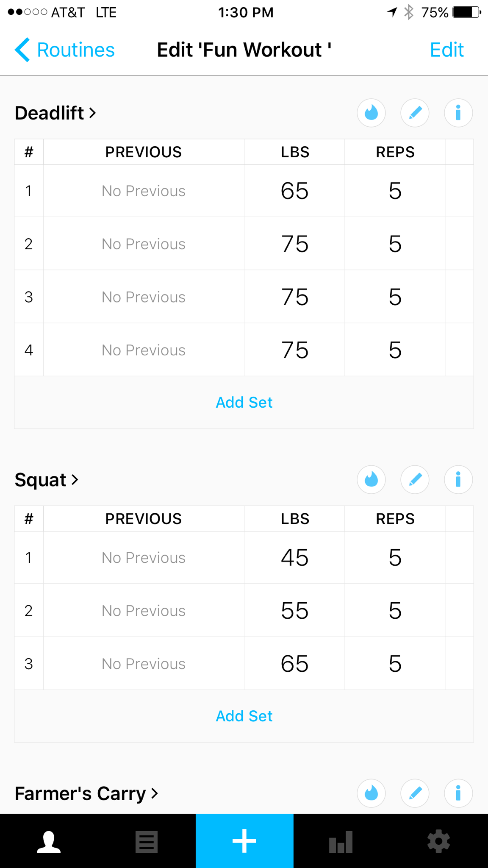The height and width of the screenshot is (868, 488).
Task: Open the info icon for Squat
Action: pos(458,480)
